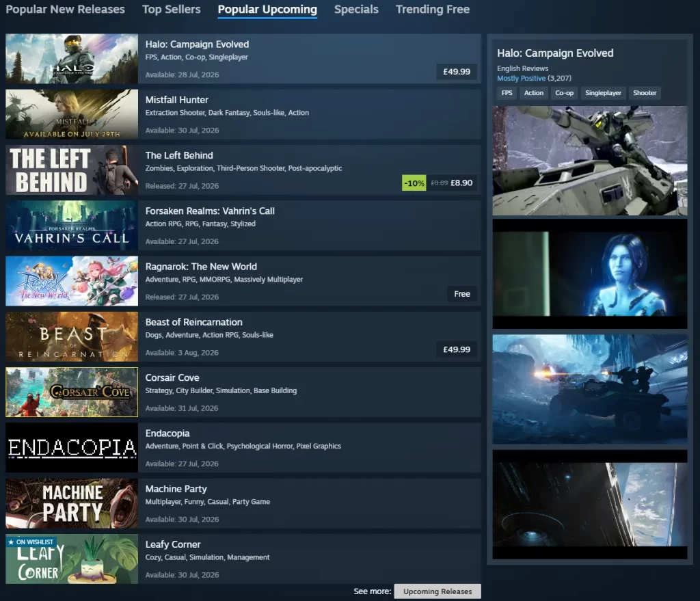Click Ragnarok: The New World title
700x601 pixels.
[201, 267]
